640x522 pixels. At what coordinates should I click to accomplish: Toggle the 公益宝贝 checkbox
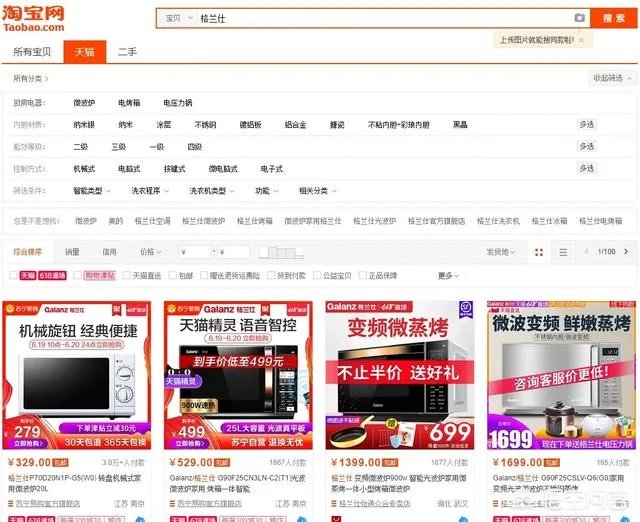coord(317,275)
